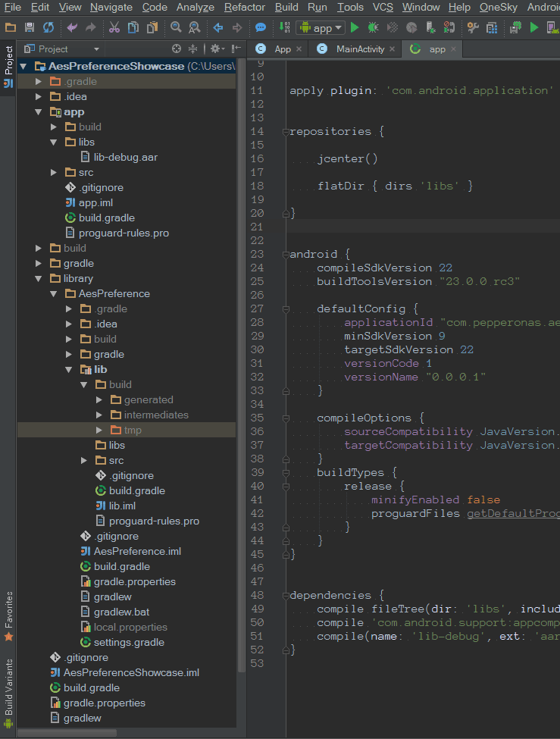Toggle the Favorites sidebar tab
560x739 pixels.
pyautogui.click(x=8, y=616)
